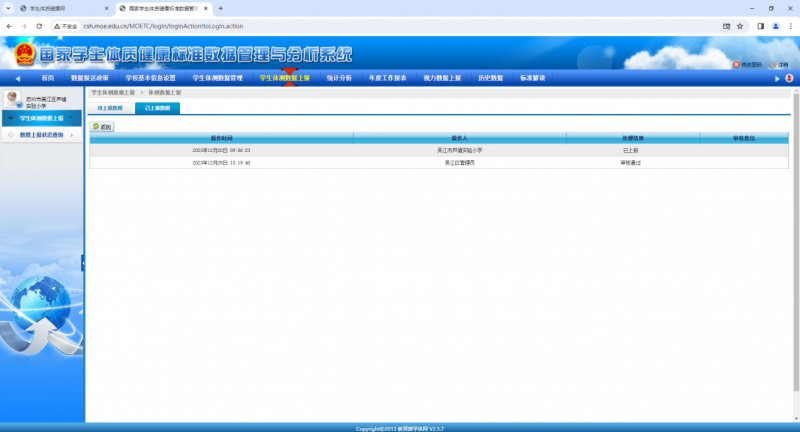Open the 历史数据 menu
Screen dimensions: 800x432
(490, 77)
